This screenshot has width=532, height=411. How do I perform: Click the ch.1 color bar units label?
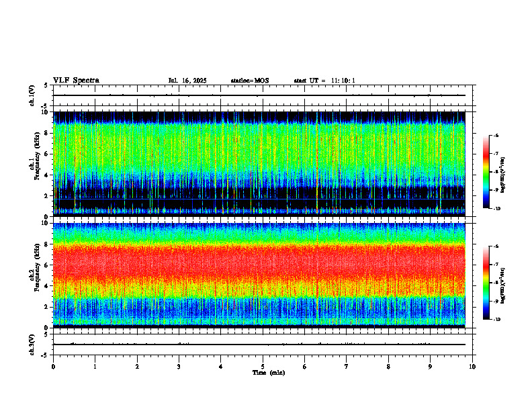(x=503, y=175)
